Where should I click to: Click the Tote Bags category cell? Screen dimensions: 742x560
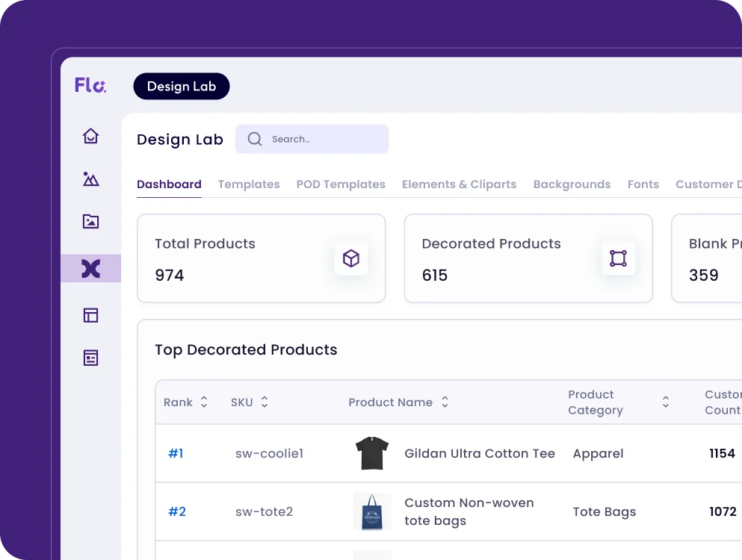(605, 511)
